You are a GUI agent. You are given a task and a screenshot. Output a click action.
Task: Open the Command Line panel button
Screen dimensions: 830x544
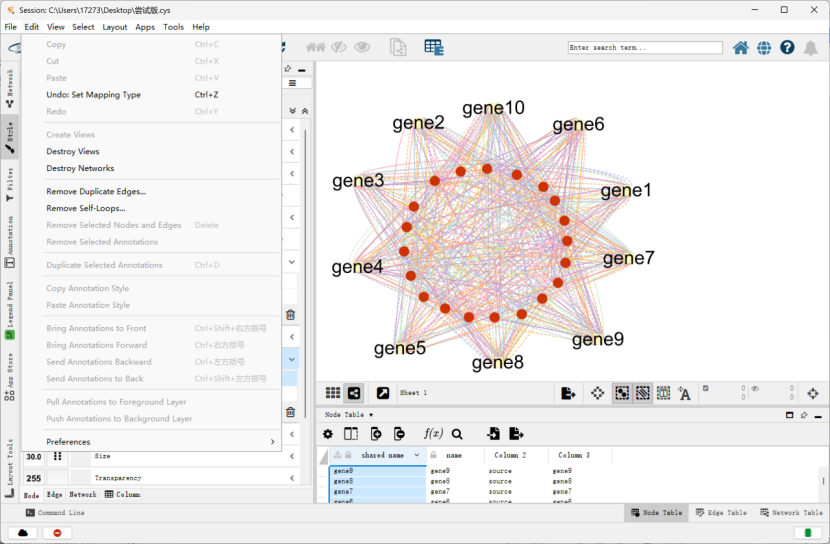55,512
